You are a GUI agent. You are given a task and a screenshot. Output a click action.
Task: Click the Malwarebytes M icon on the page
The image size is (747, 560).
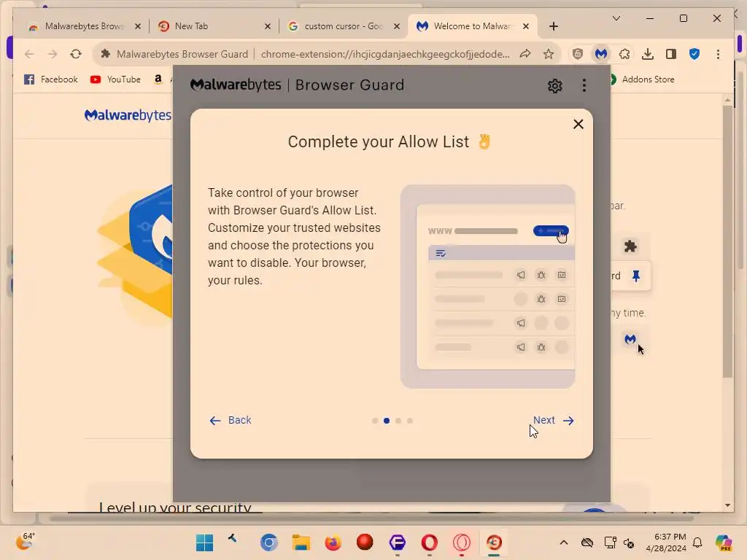(x=630, y=339)
